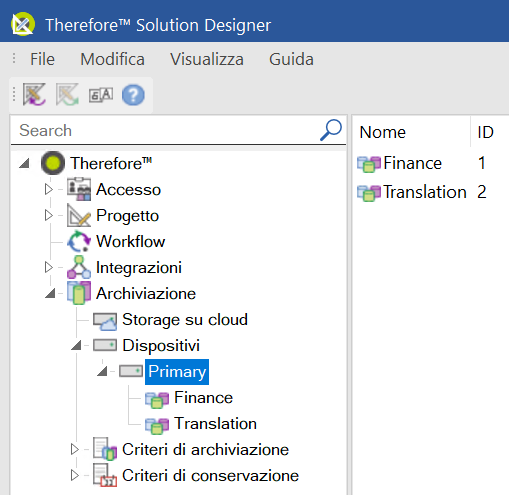Open the Guida menu
The width and height of the screenshot is (509, 495).
(291, 59)
